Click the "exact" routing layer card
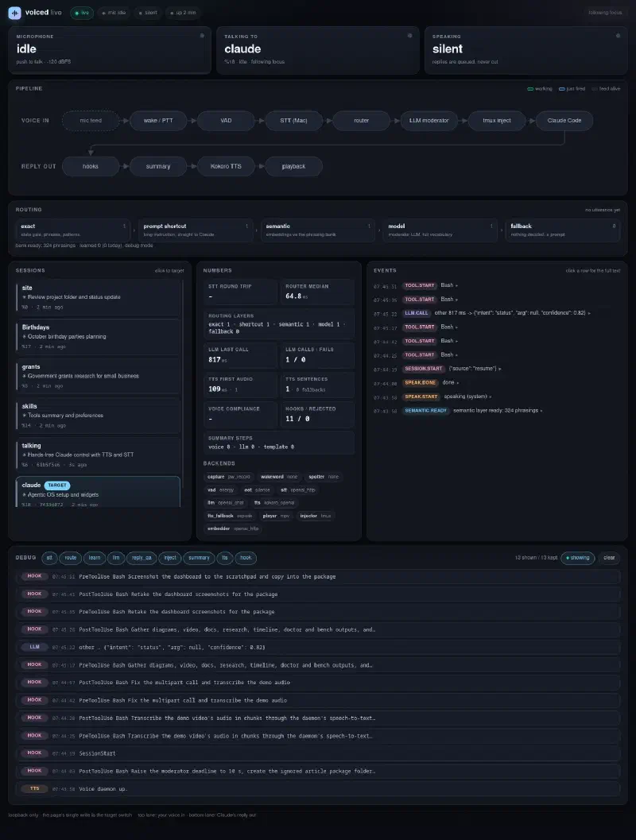The width and height of the screenshot is (636, 840). click(x=73, y=230)
